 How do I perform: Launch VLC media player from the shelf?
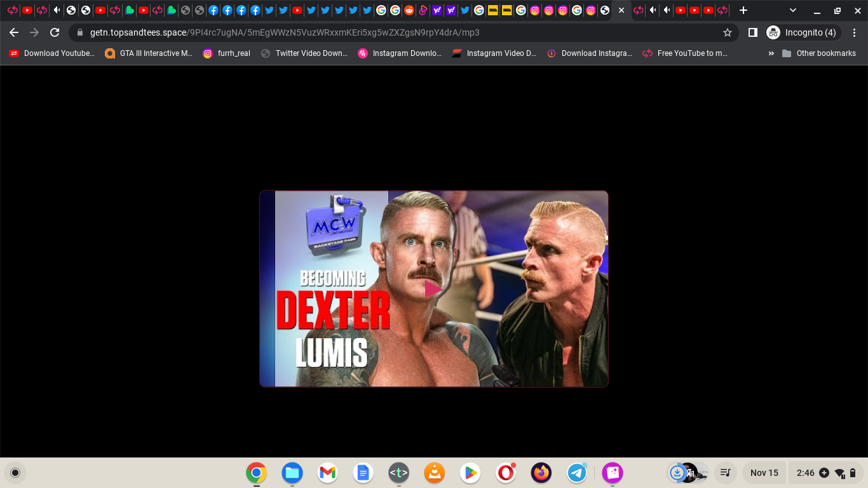[435, 473]
